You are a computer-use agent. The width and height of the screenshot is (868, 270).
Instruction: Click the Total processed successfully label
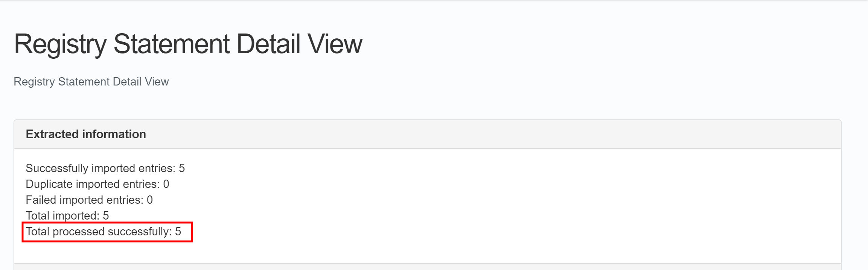pyautogui.click(x=98, y=232)
